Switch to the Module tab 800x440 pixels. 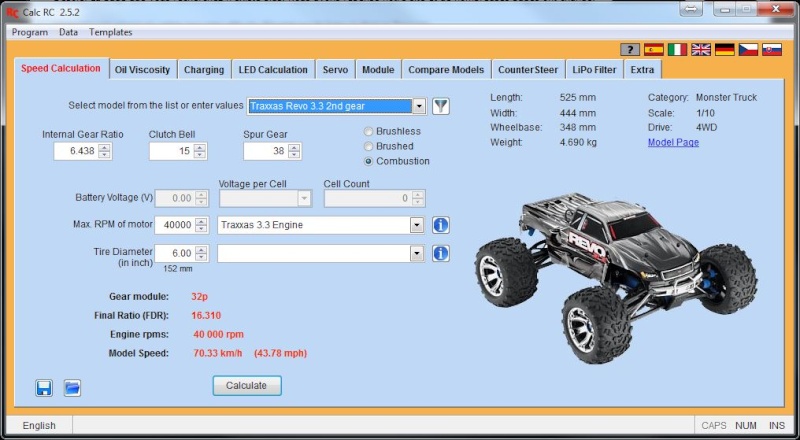(378, 70)
